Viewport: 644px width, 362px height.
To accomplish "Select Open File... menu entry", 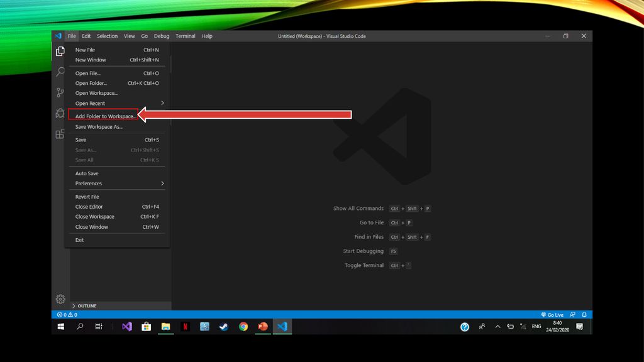I will (117, 73).
